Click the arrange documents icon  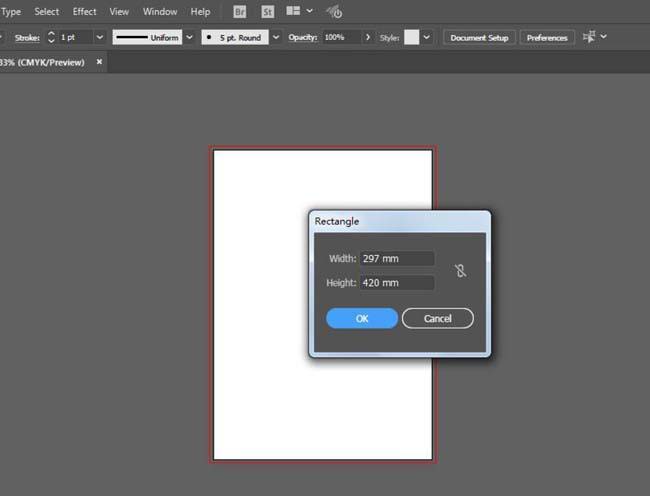[x=293, y=11]
